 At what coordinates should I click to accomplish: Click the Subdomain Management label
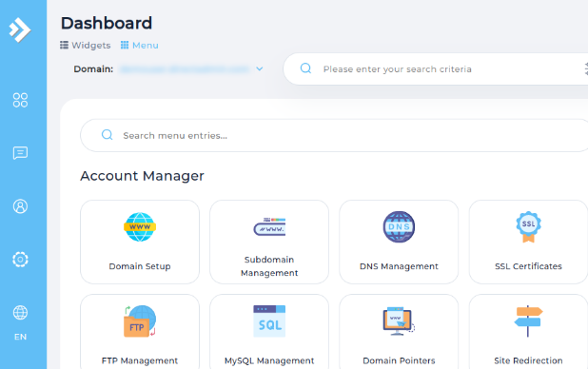269,266
